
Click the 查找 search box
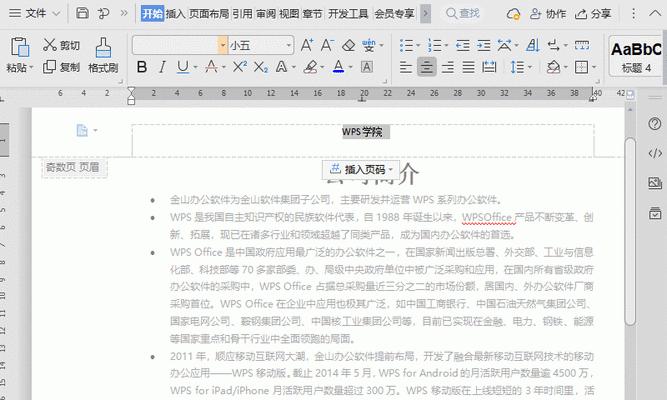click(x=463, y=14)
